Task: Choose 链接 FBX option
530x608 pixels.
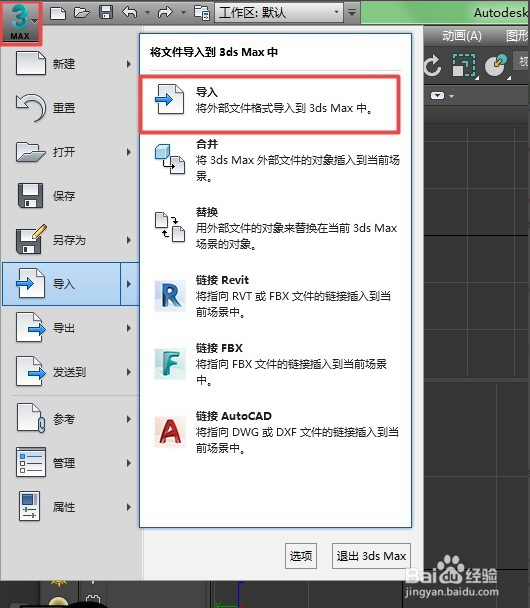Action: pos(275,364)
